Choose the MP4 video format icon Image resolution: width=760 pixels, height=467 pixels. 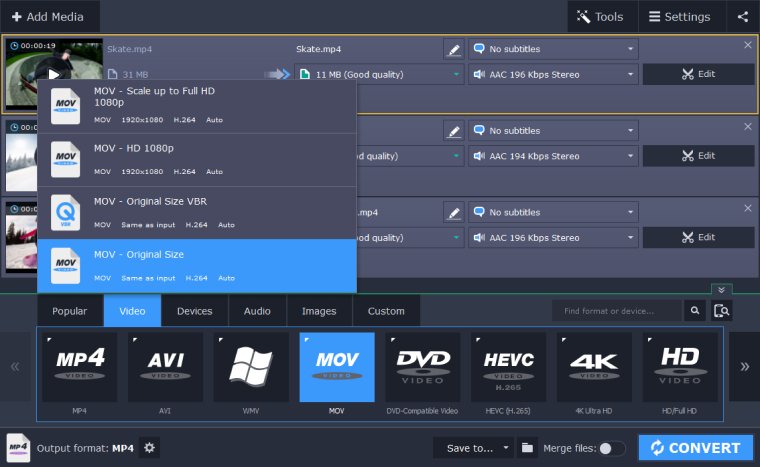tap(79, 367)
